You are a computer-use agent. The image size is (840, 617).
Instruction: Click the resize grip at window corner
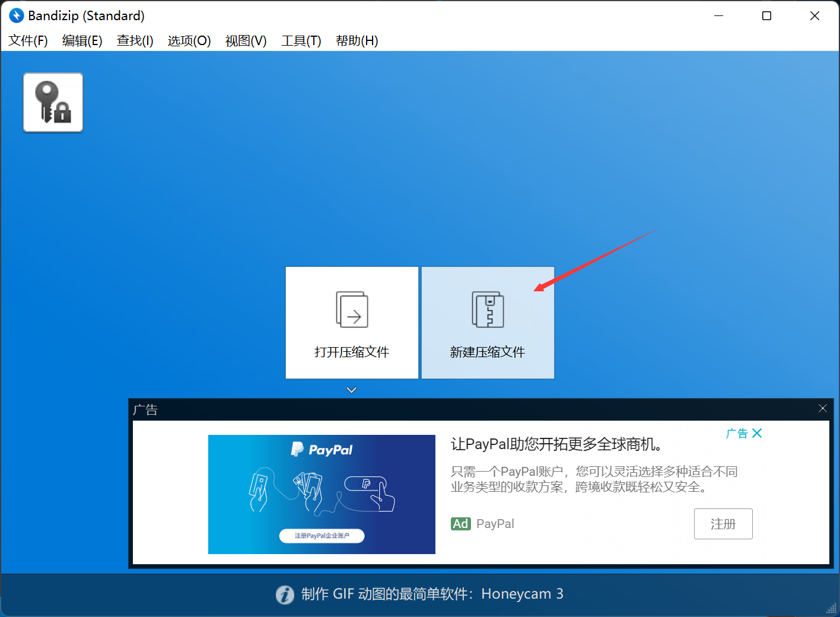pyautogui.click(x=832, y=609)
